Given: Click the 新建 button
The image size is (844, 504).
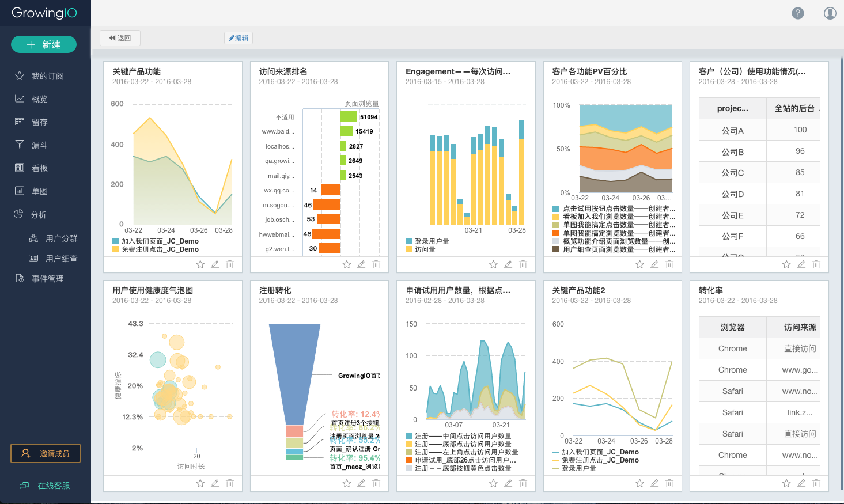Looking at the screenshot, I should click(x=44, y=44).
